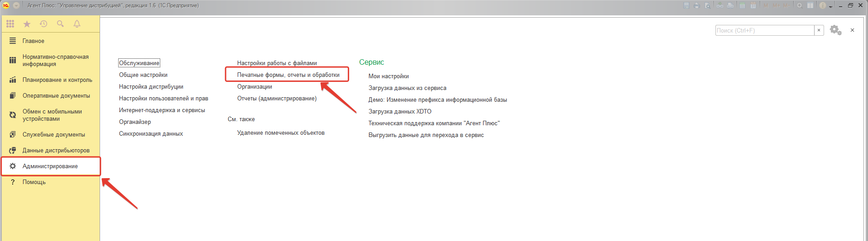The width and height of the screenshot is (868, 241).
Task: Open Оперативные документы section
Action: click(x=51, y=95)
